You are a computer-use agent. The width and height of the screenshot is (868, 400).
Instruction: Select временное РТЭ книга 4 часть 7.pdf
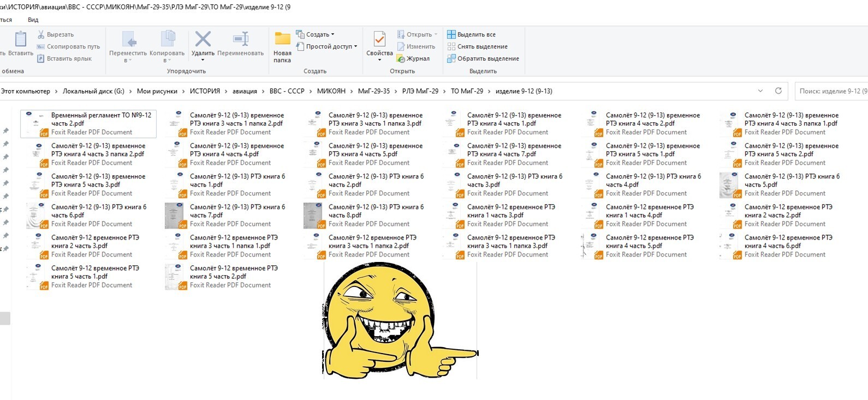(x=505, y=154)
